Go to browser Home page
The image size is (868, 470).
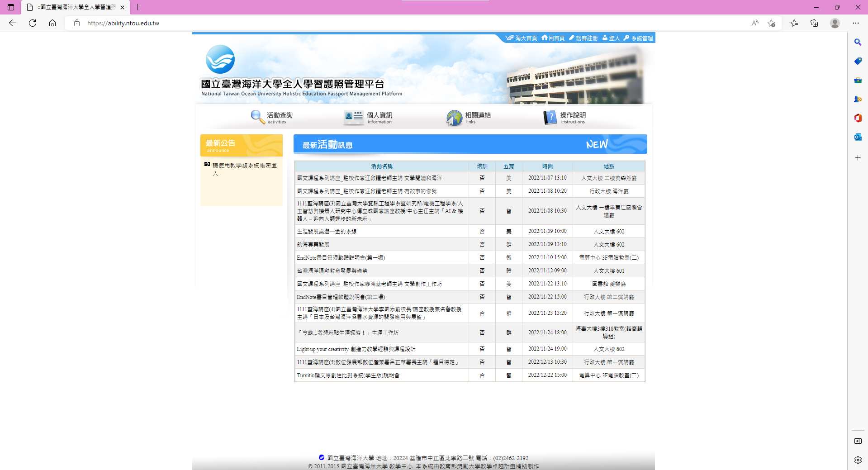pyautogui.click(x=52, y=23)
